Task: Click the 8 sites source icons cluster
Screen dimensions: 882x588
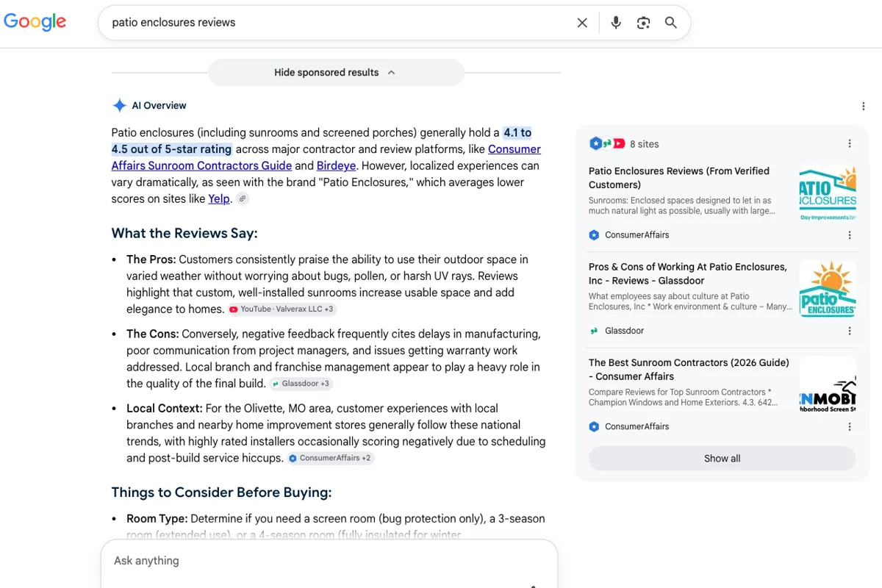Action: point(607,144)
